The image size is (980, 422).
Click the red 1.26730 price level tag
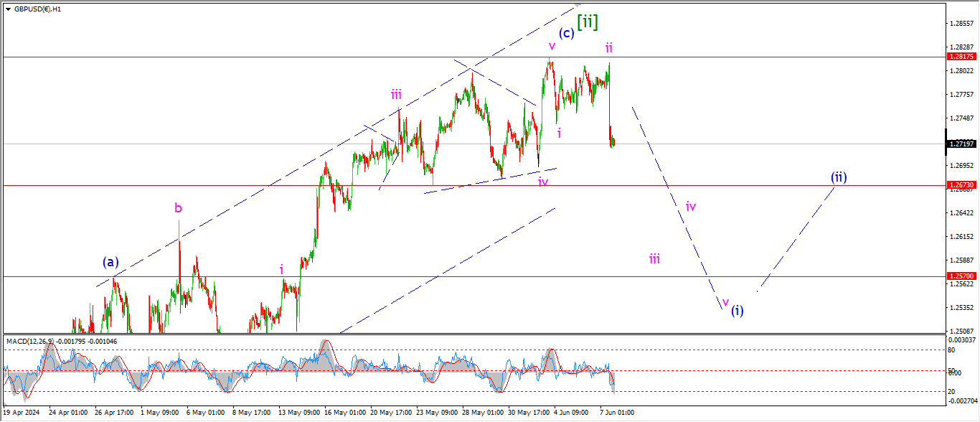(x=961, y=185)
